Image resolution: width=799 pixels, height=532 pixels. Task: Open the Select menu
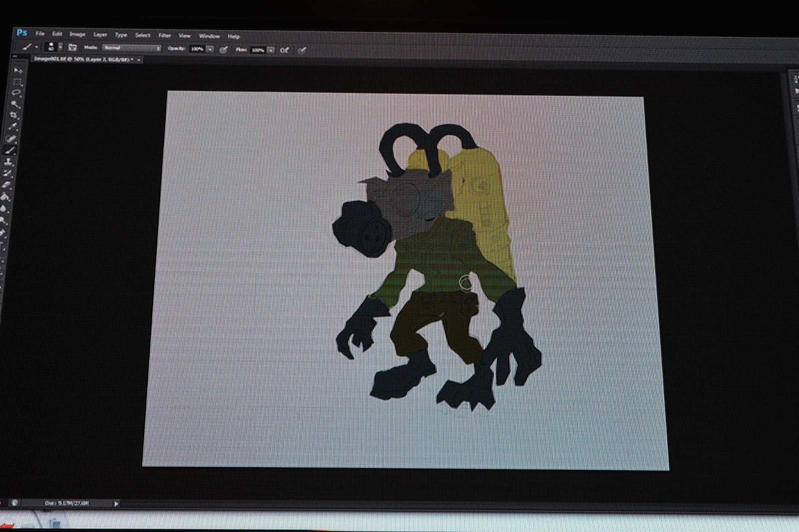(x=142, y=35)
